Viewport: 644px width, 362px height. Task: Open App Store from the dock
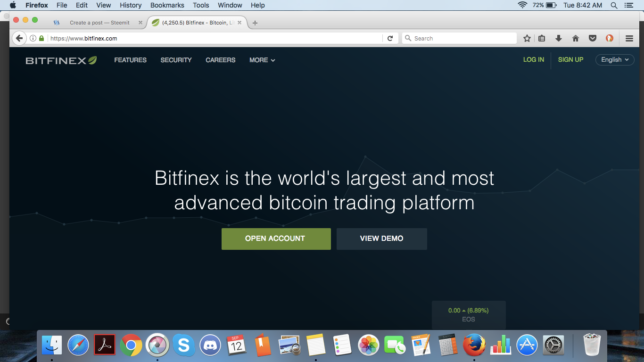527,345
